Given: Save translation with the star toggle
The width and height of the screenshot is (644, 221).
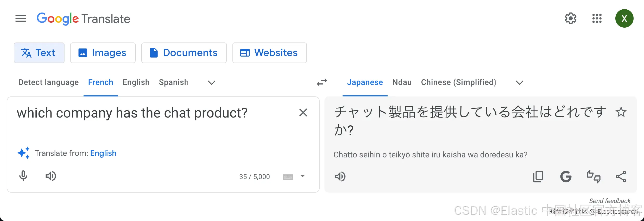Looking at the screenshot, I should (x=621, y=112).
